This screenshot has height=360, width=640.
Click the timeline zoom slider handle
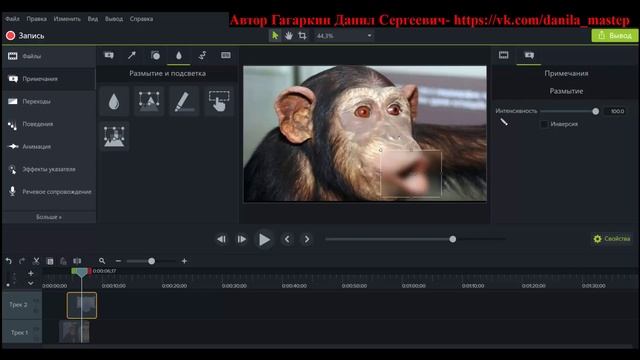(x=151, y=261)
